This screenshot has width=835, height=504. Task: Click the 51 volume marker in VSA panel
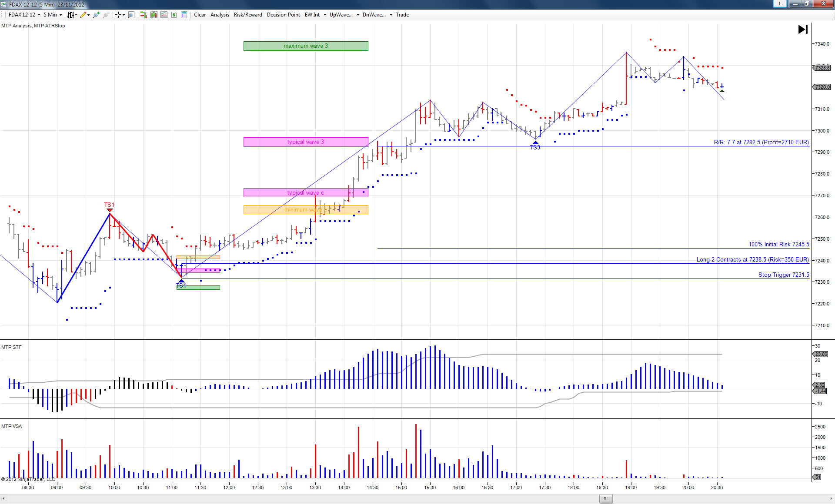[817, 477]
